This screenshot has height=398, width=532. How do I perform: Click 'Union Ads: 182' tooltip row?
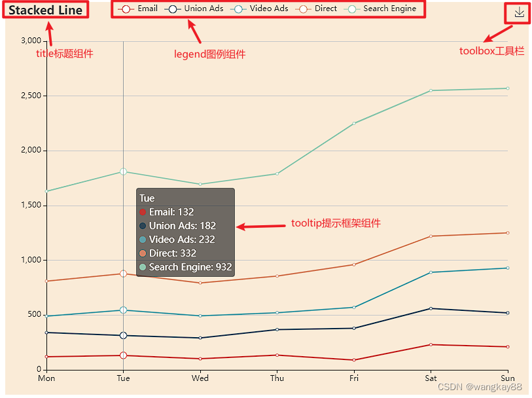(178, 226)
